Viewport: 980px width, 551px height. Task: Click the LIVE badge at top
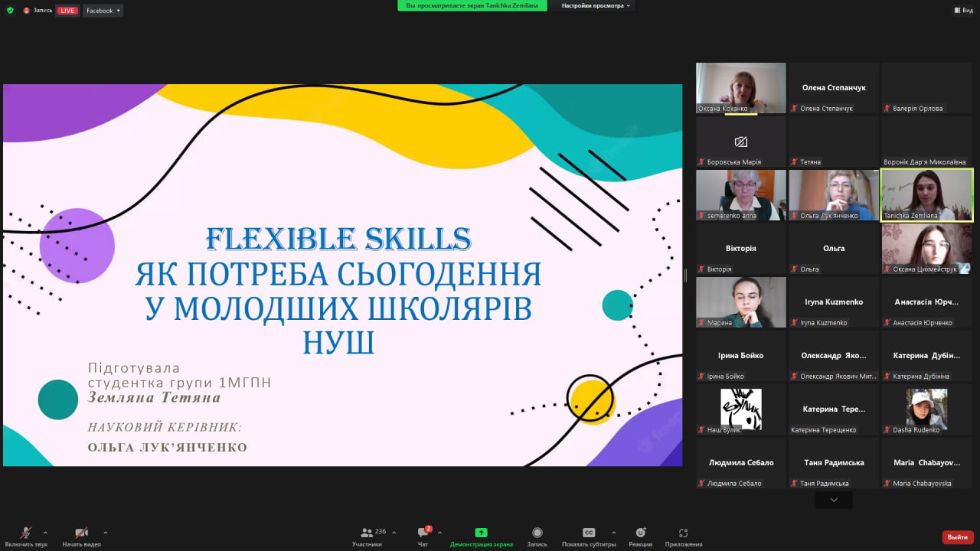[x=67, y=10]
